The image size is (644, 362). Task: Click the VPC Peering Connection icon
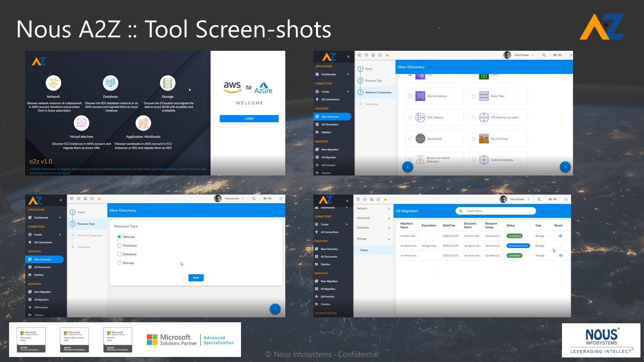pyautogui.click(x=484, y=118)
